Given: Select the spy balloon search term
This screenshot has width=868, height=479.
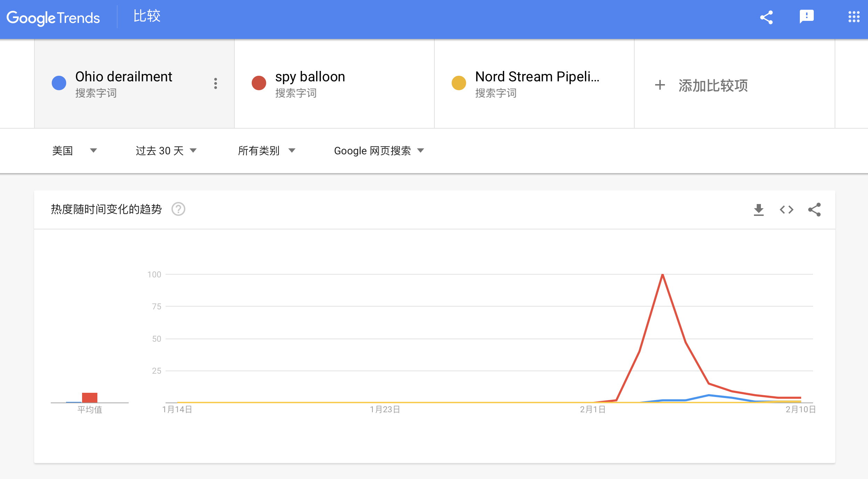Looking at the screenshot, I should pos(310,77).
